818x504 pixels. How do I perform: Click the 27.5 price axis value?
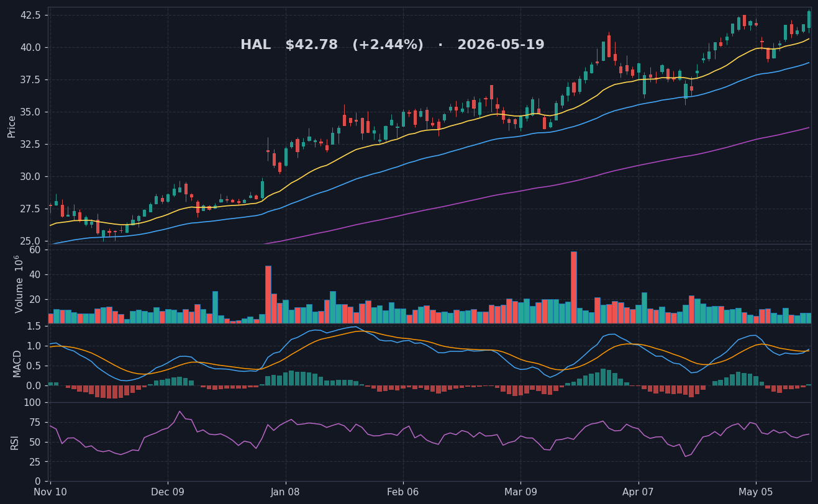30,209
